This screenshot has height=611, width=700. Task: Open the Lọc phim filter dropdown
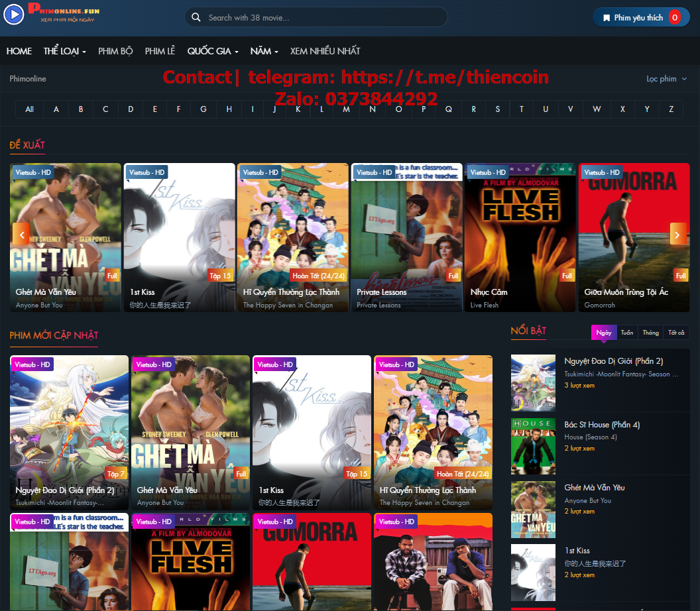(x=666, y=78)
